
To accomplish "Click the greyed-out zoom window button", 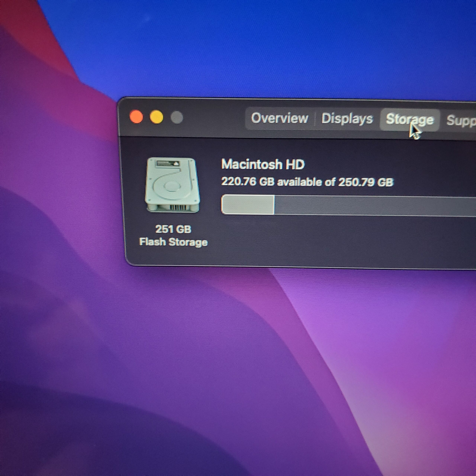I will [177, 117].
